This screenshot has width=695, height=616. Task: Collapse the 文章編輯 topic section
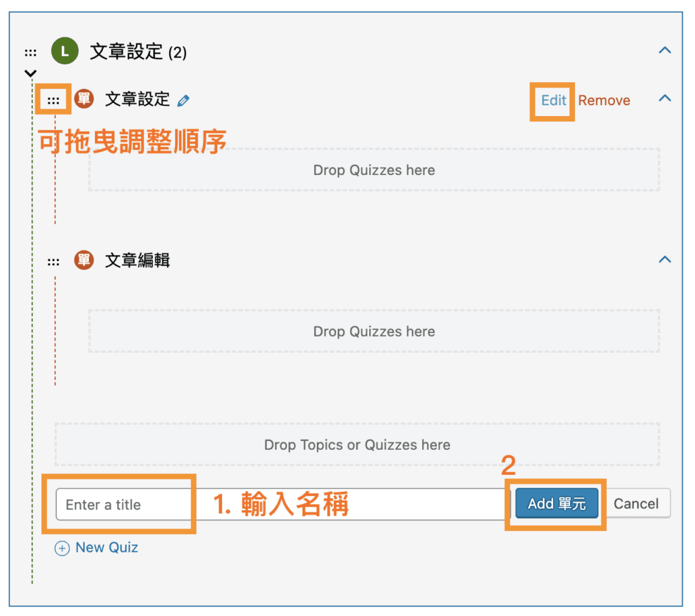point(665,258)
